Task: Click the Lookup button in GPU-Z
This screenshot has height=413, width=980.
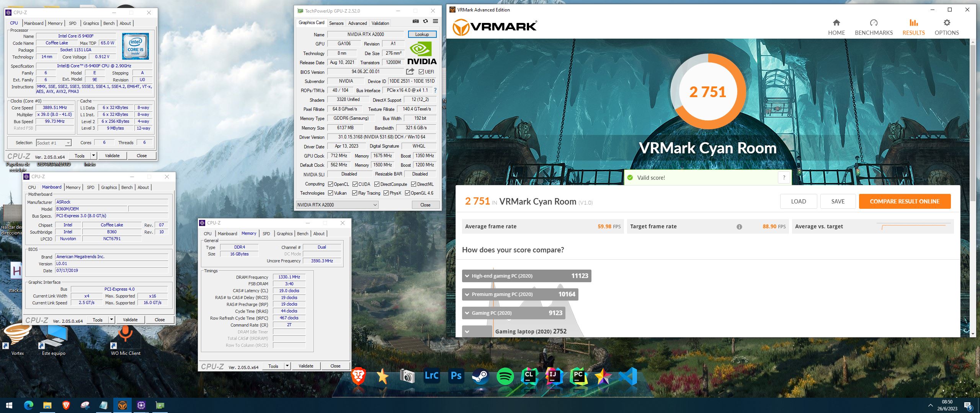Action: coord(422,34)
